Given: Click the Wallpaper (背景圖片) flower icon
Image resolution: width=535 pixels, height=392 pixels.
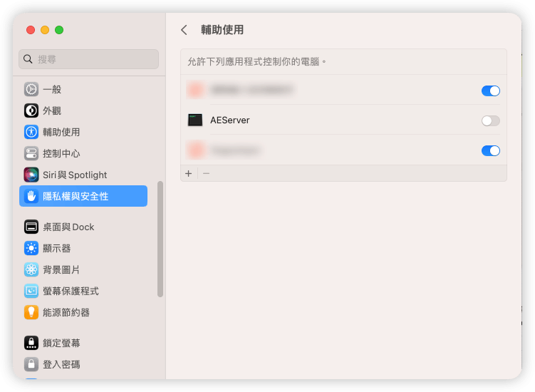Looking at the screenshot, I should click(31, 269).
